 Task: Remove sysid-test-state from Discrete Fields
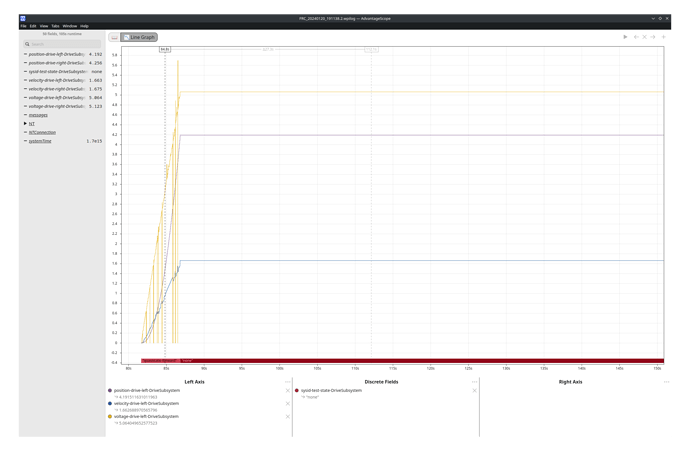[474, 391]
